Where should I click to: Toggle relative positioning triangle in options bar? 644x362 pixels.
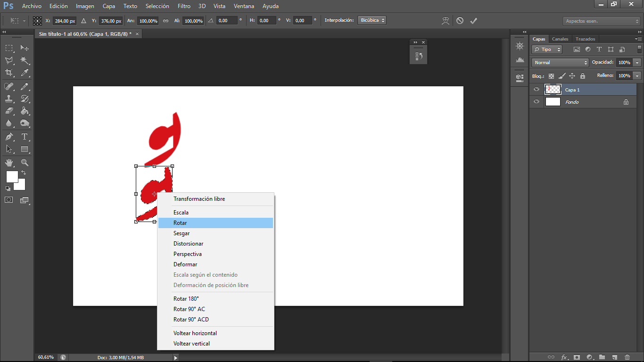[83, 21]
